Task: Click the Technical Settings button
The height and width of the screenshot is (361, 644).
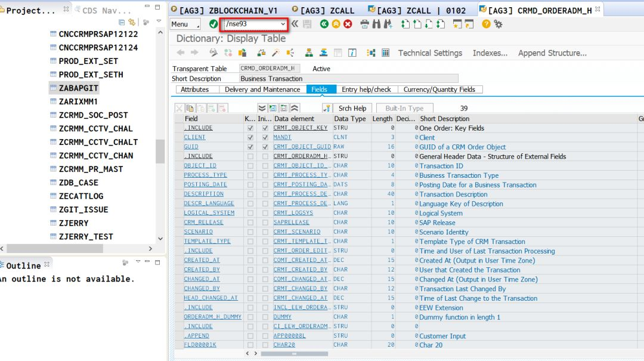Action: [430, 53]
